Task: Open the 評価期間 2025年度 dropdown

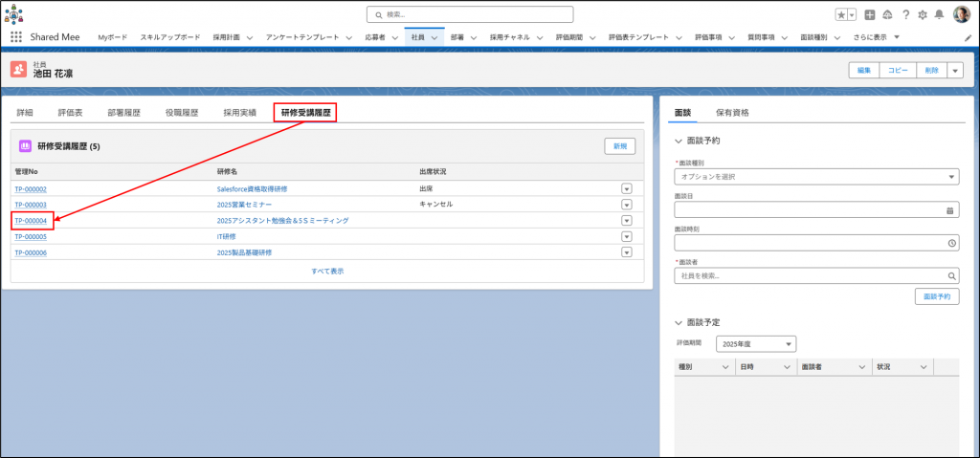Action: [755, 343]
